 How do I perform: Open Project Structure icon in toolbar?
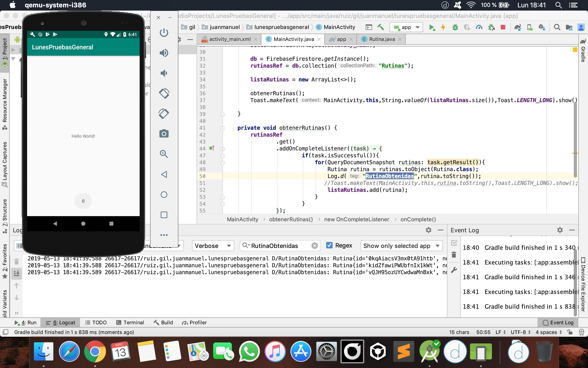point(569,27)
